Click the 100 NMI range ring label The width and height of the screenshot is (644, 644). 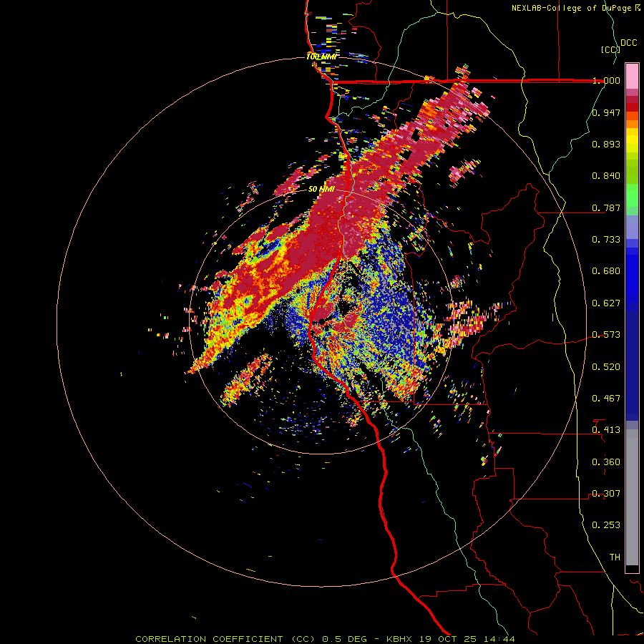click(321, 57)
